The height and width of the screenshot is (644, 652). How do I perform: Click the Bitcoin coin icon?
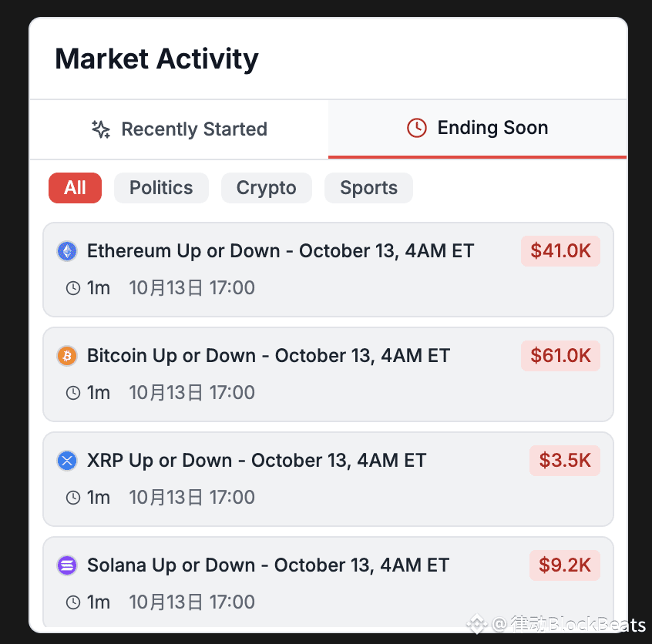(68, 356)
